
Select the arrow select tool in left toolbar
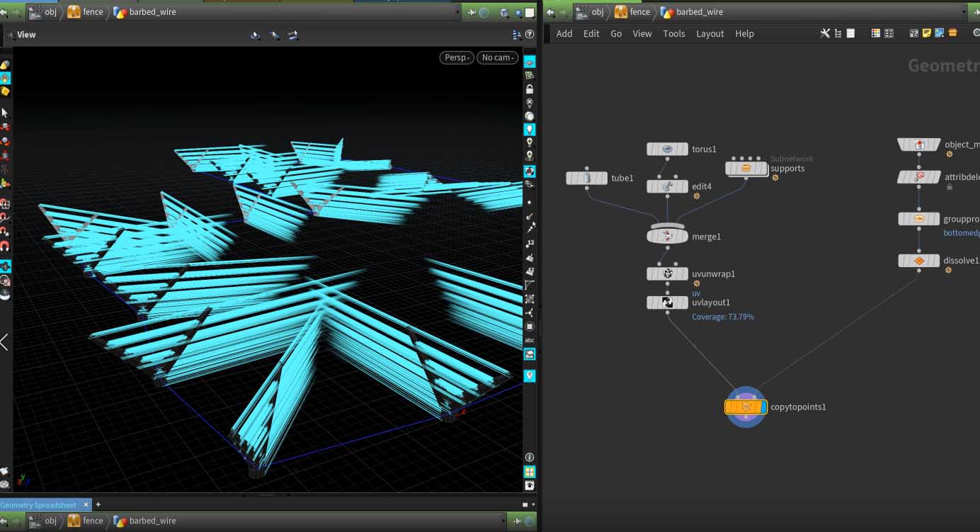(x=5, y=113)
